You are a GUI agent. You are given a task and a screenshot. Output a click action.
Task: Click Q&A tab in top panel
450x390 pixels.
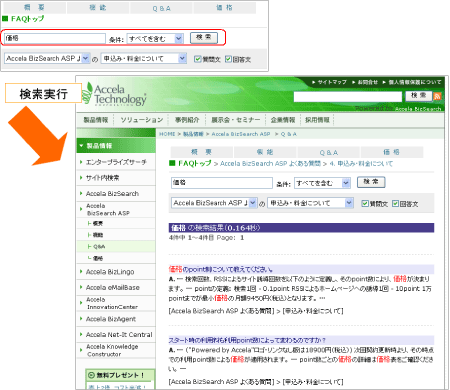pyautogui.click(x=161, y=8)
